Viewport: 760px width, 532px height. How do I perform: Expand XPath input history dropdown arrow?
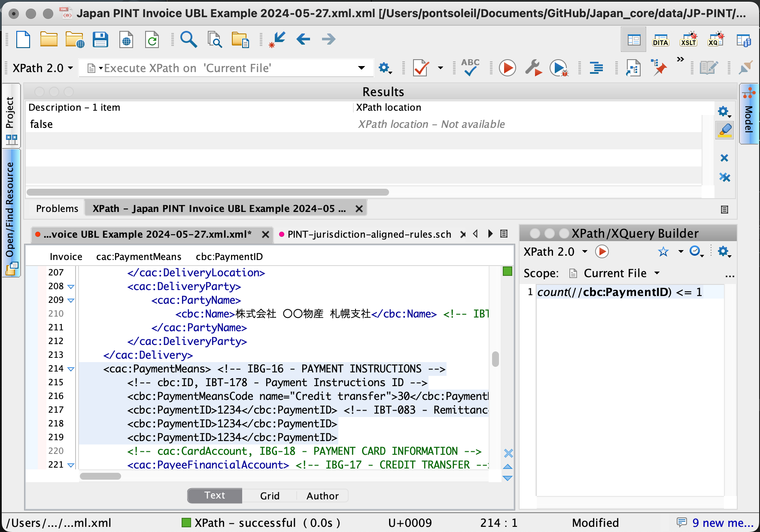(362, 68)
